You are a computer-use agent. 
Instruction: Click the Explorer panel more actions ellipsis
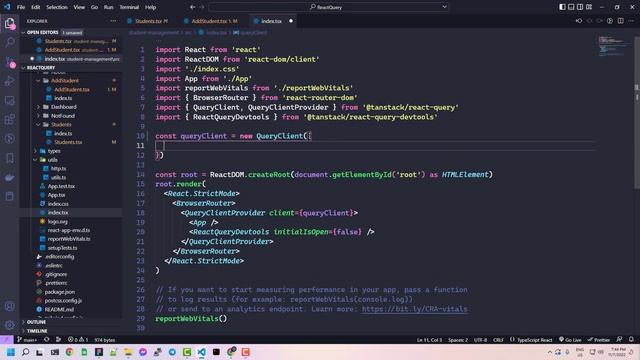pos(113,21)
